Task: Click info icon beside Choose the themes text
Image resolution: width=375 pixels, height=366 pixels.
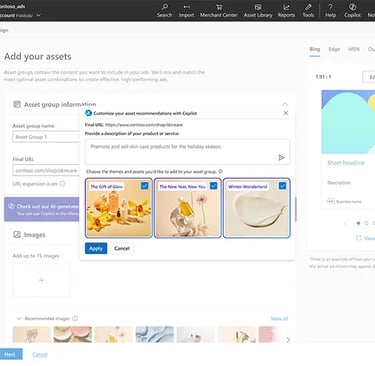Action: (221, 171)
